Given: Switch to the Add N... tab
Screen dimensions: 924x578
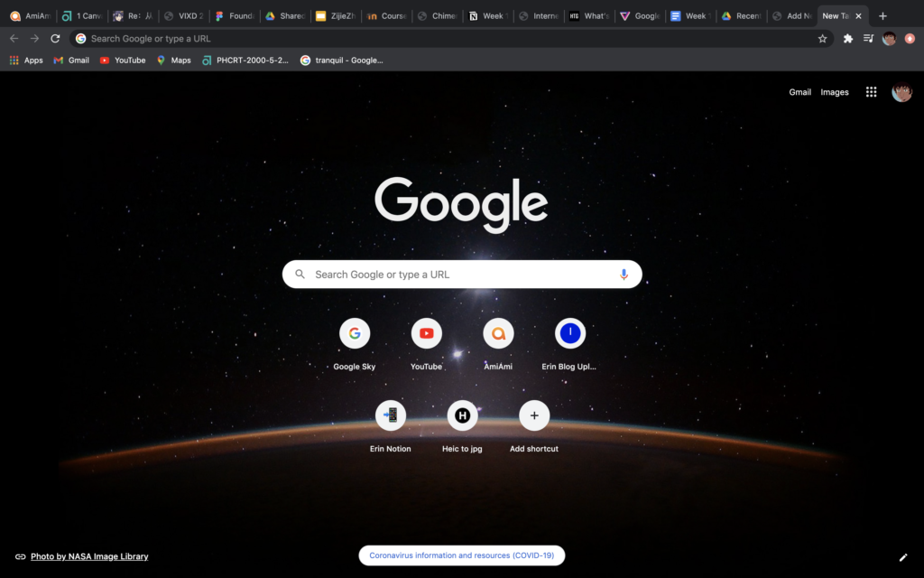Looking at the screenshot, I should 792,16.
